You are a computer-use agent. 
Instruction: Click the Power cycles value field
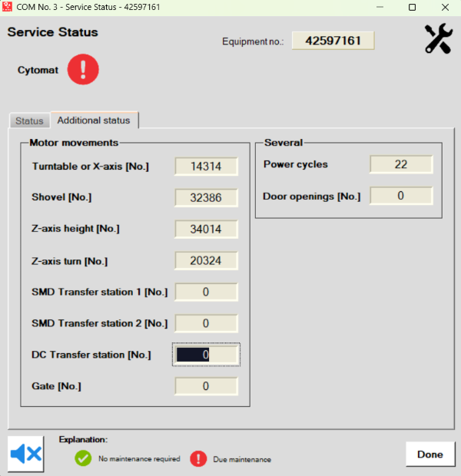pos(401,164)
